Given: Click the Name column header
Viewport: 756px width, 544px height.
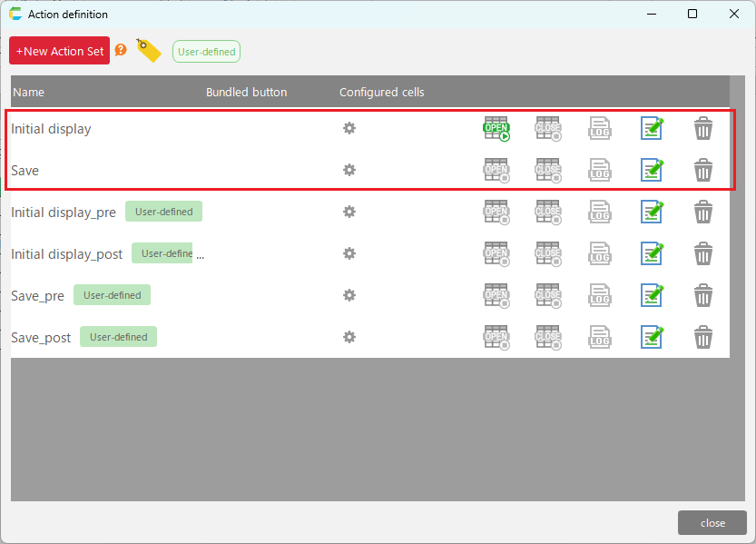Looking at the screenshot, I should coord(29,92).
